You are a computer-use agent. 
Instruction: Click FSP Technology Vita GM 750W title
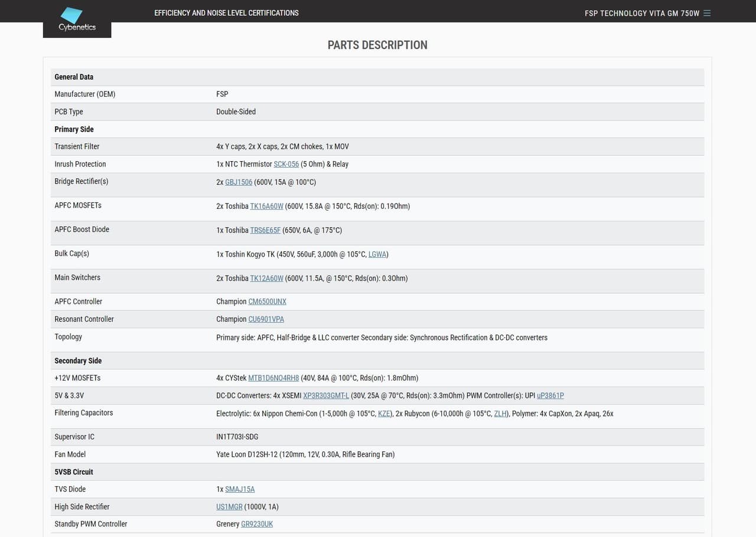pos(642,13)
